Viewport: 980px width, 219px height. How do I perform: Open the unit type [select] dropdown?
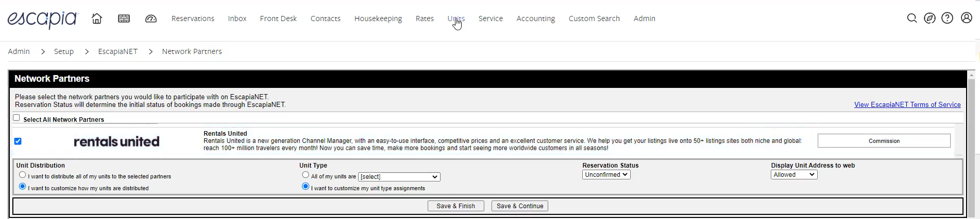(399, 177)
